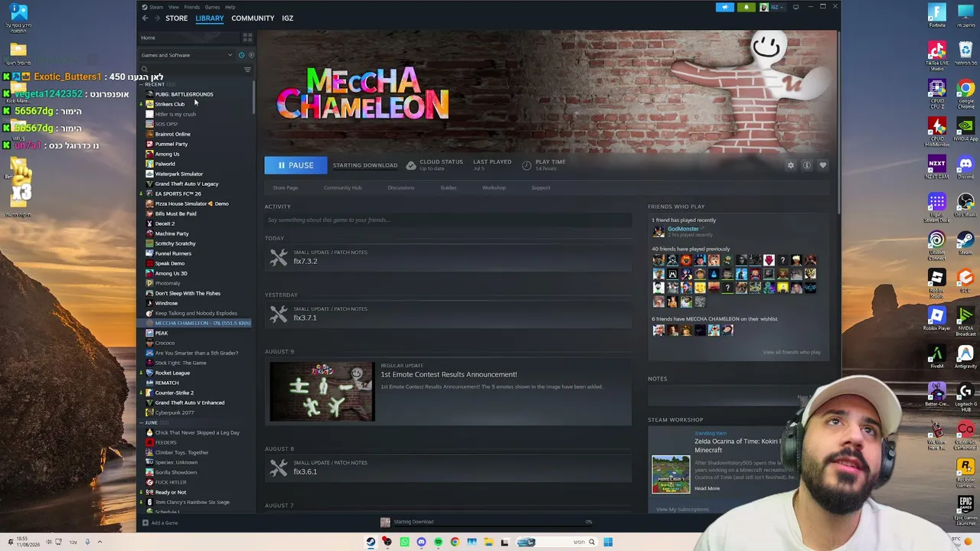Open the View menu
The width and height of the screenshot is (980, 551).
[x=174, y=7]
